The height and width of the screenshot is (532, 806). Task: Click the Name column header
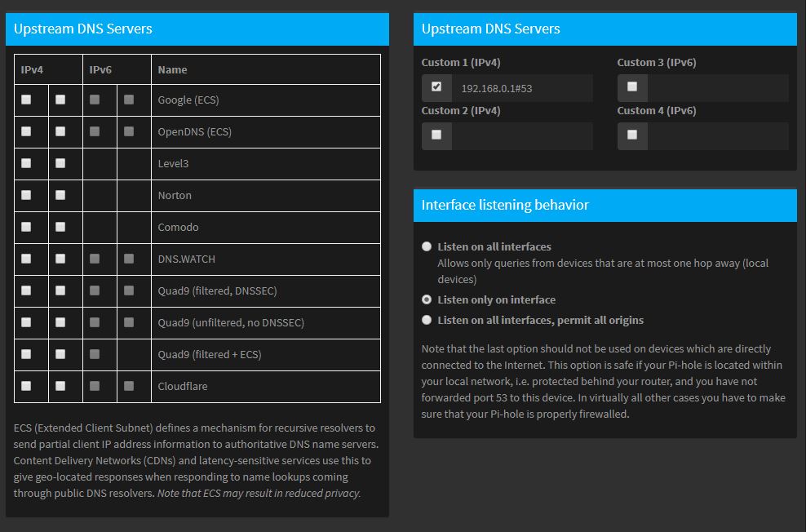tap(266, 69)
